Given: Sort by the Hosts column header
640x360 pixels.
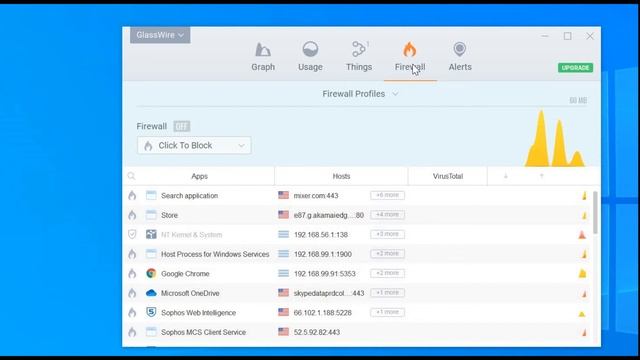Looking at the screenshot, I should pos(341,176).
